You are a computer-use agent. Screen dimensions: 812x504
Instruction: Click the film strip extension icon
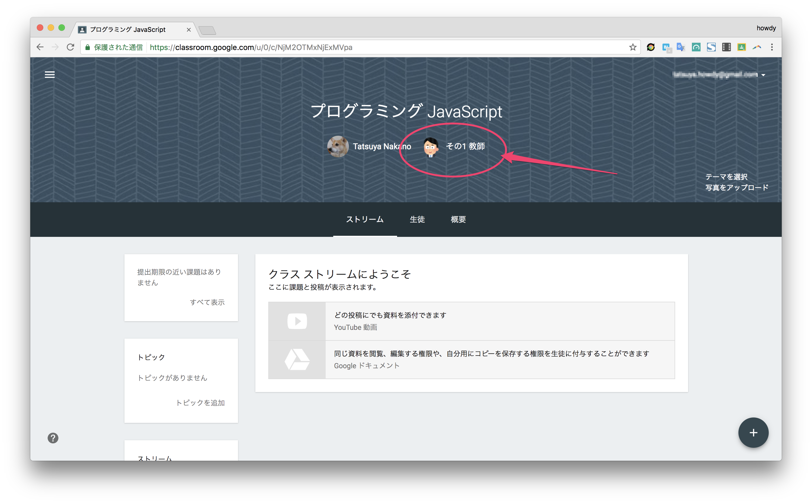pyautogui.click(x=726, y=47)
